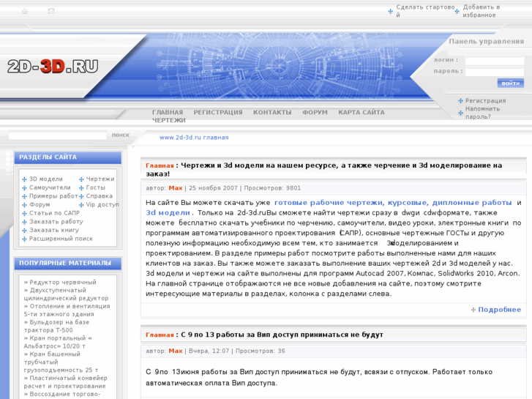Open Редуктор червячный popular material

[62, 282]
